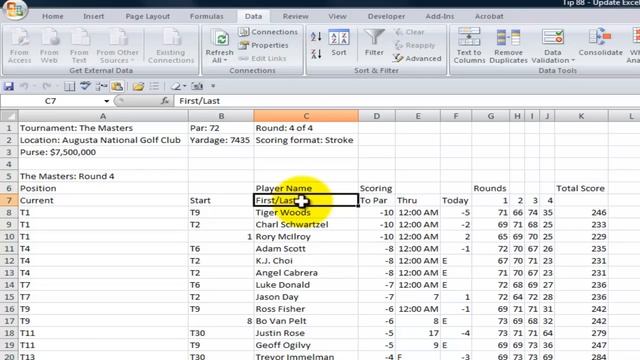Click the Total Score header cell

click(x=581, y=188)
